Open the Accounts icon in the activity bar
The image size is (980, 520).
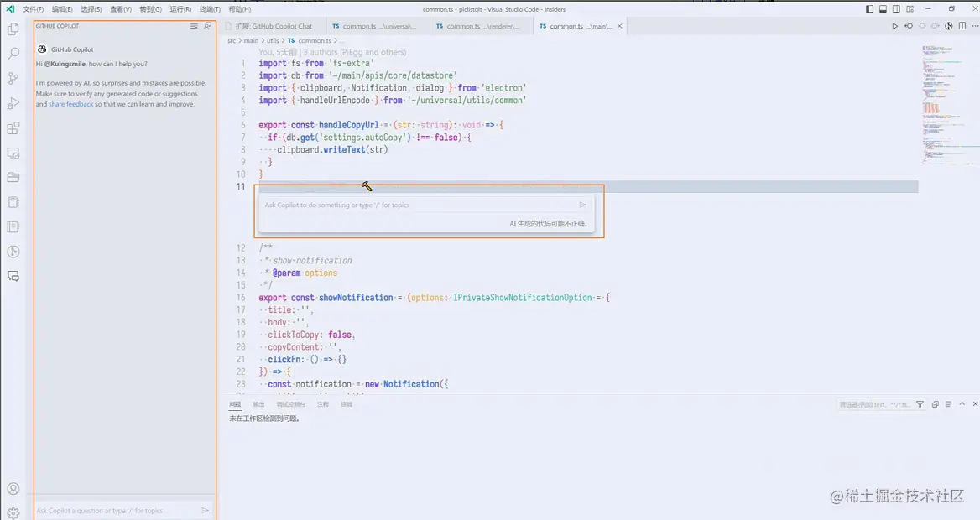13,489
